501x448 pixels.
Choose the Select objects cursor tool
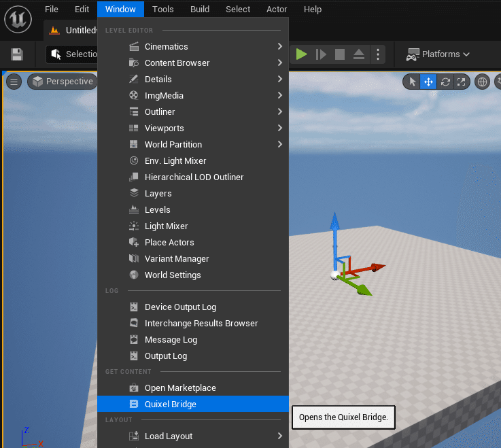pyautogui.click(x=412, y=82)
